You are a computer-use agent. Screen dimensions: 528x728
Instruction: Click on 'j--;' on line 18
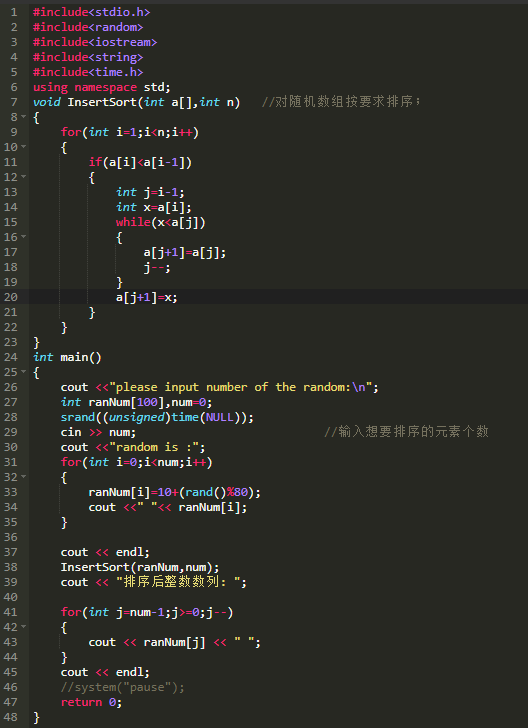tap(157, 267)
